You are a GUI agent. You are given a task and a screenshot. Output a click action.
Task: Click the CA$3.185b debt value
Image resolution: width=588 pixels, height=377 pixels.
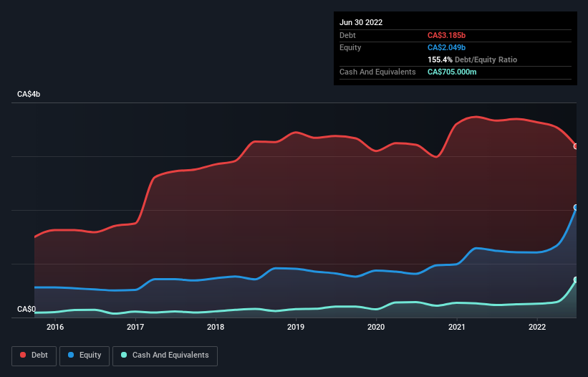446,35
